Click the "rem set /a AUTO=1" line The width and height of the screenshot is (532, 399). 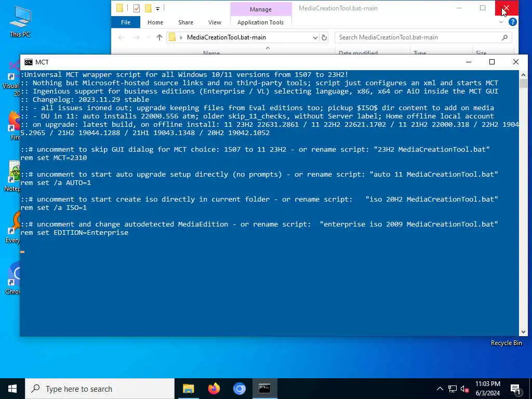pos(56,183)
